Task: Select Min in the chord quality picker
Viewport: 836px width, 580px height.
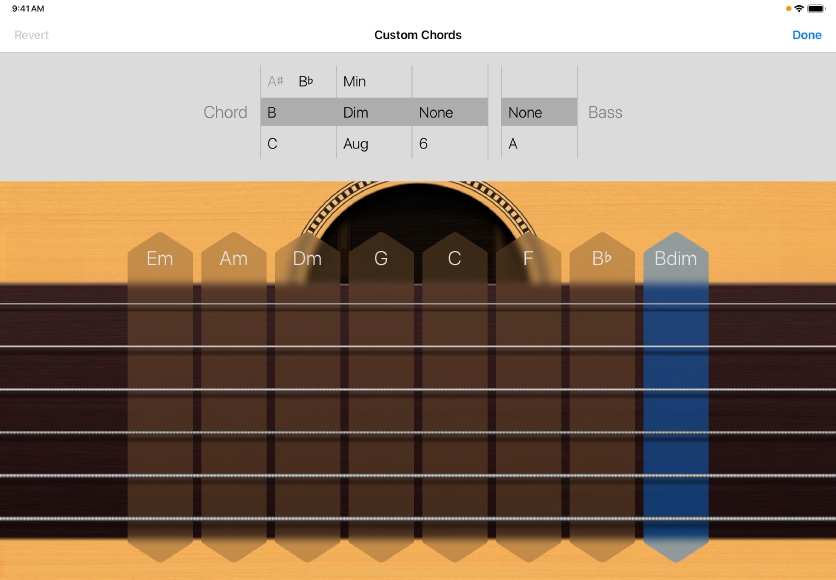Action: tap(355, 81)
